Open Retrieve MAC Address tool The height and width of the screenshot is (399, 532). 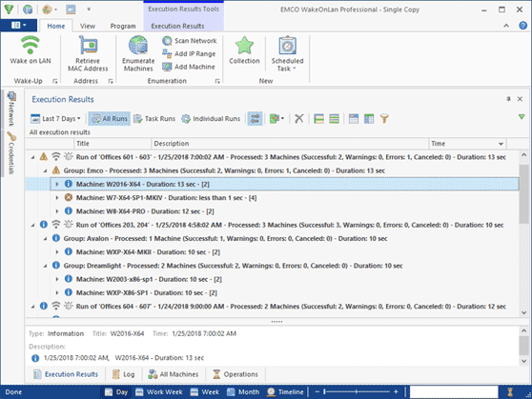coord(88,53)
